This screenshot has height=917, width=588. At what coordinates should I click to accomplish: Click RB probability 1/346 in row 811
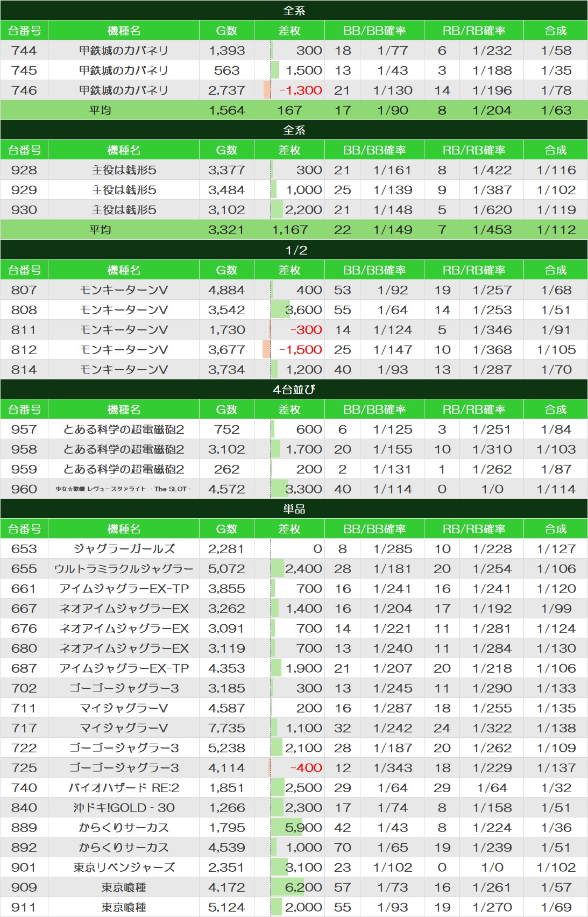(x=492, y=330)
